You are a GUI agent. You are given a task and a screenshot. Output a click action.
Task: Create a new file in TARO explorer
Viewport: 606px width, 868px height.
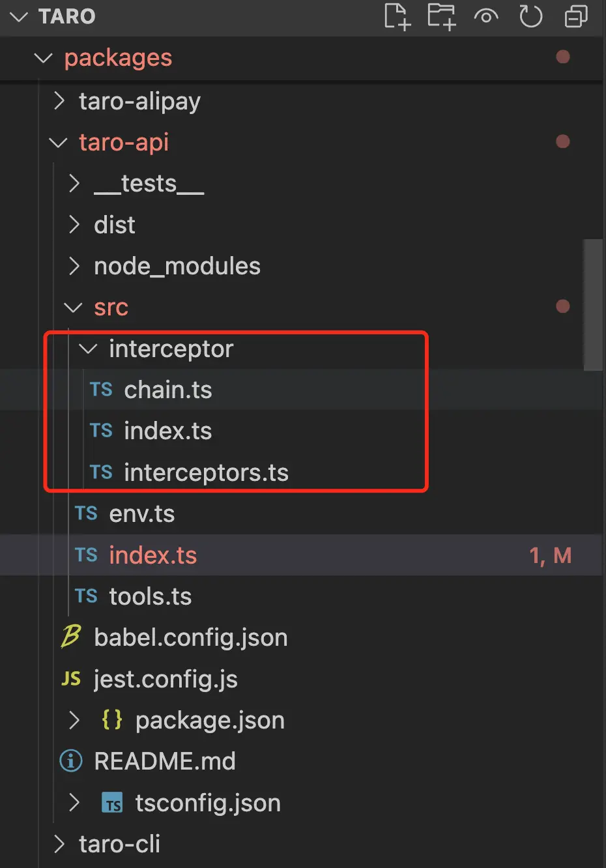397,18
